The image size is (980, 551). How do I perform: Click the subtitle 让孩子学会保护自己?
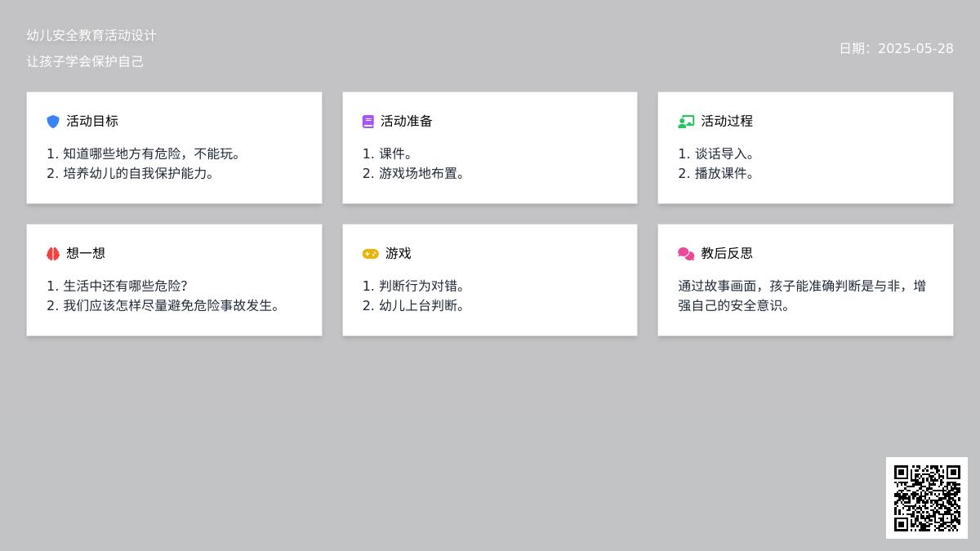click(x=85, y=61)
